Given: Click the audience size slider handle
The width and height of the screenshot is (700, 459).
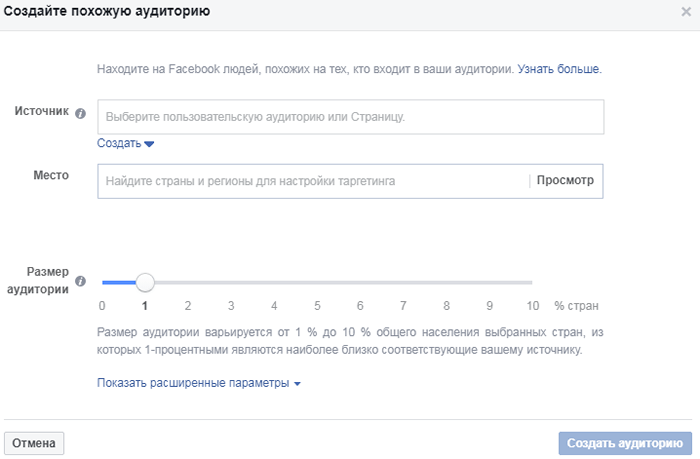Looking at the screenshot, I should 145,283.
